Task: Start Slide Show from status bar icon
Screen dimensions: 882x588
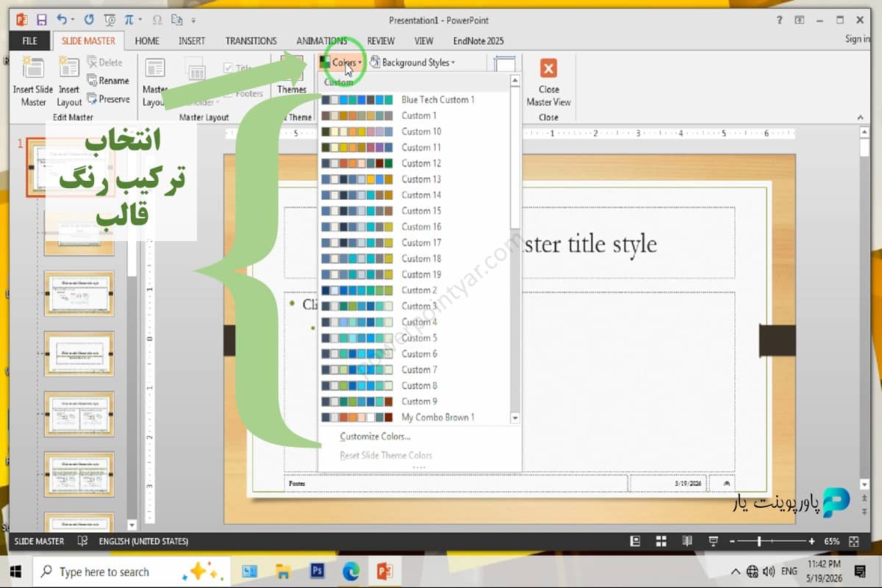Action: [x=713, y=541]
